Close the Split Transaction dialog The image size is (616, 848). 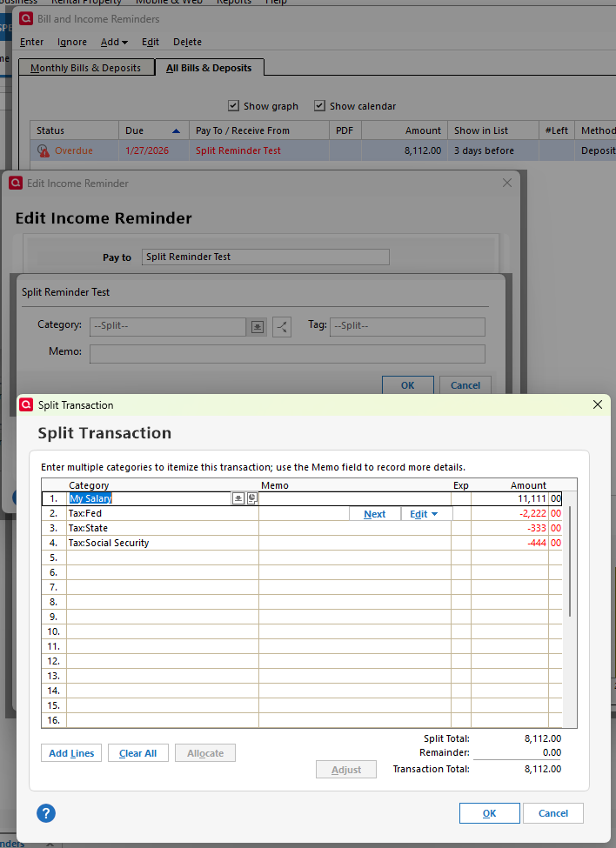tap(598, 404)
